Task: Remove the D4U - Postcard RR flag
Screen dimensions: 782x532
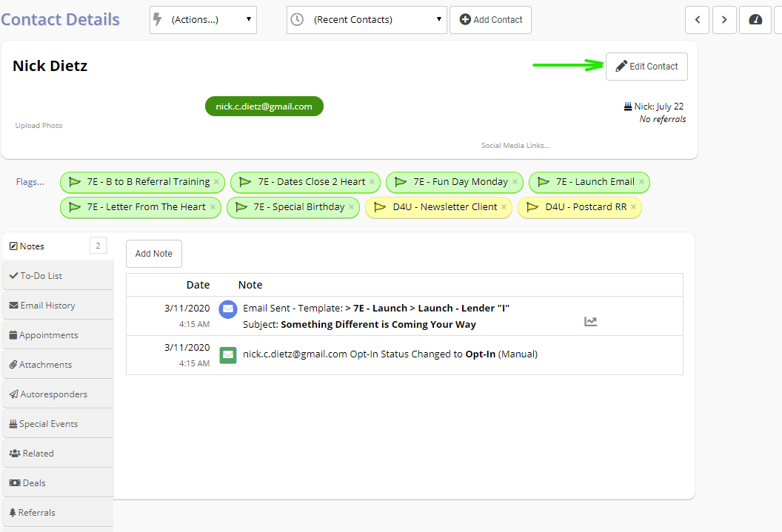Action: coord(633,206)
